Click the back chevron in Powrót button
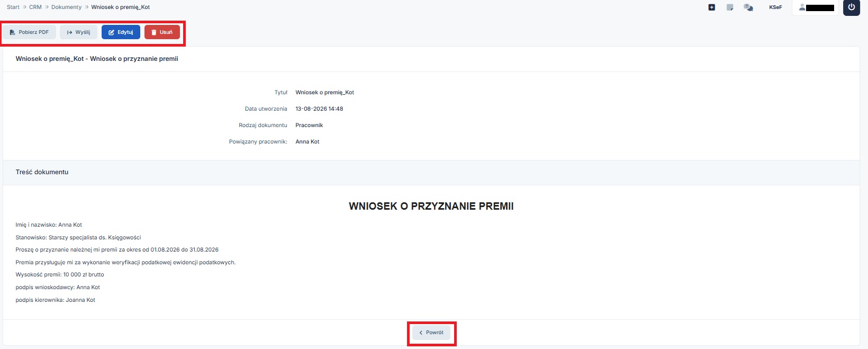 pos(421,333)
